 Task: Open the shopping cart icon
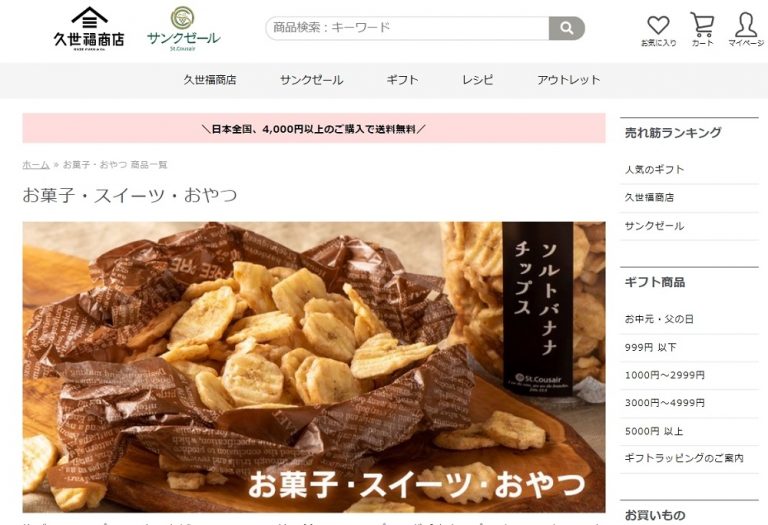pyautogui.click(x=702, y=29)
